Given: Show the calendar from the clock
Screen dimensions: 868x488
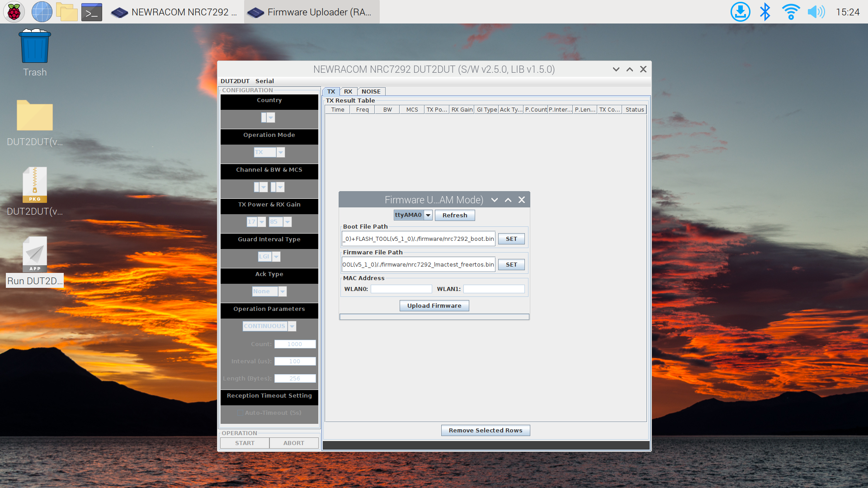Looking at the screenshot, I should [848, 12].
